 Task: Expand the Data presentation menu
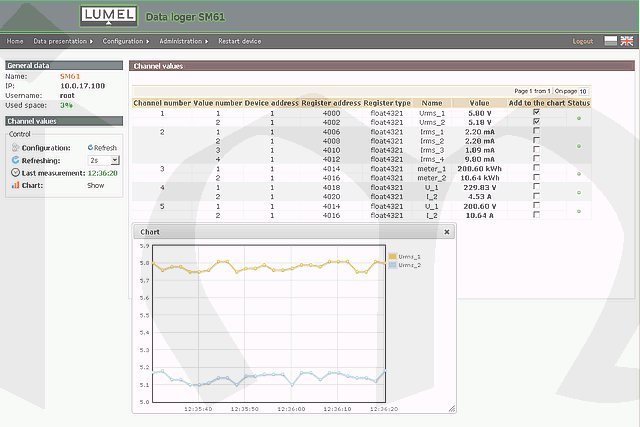pos(62,41)
